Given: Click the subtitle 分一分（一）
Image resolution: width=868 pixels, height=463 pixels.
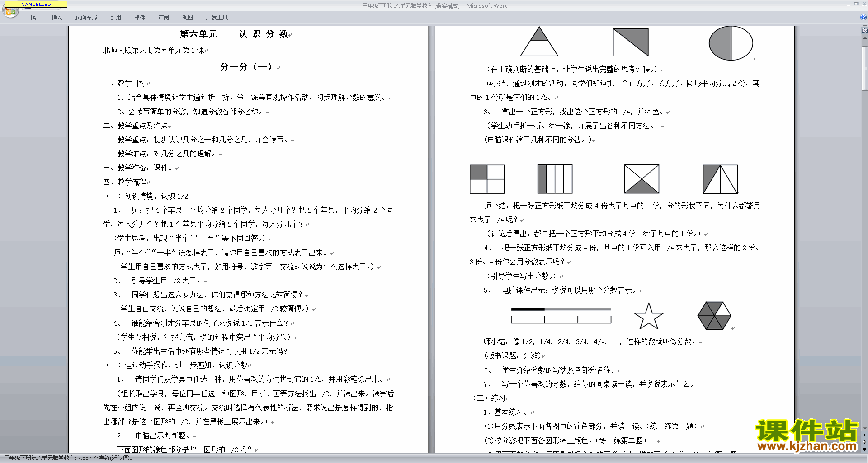Looking at the screenshot, I should 246,67.
